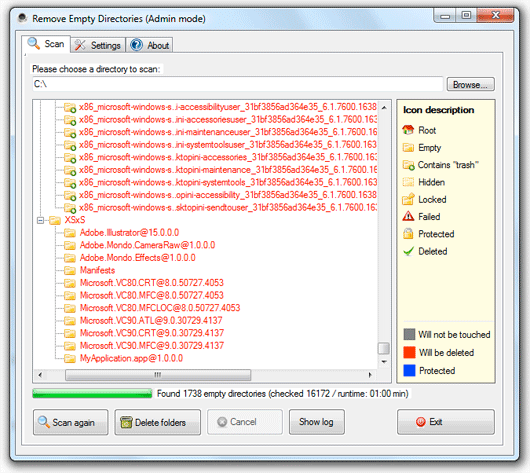Click folder icon next to Manifests

click(70, 270)
